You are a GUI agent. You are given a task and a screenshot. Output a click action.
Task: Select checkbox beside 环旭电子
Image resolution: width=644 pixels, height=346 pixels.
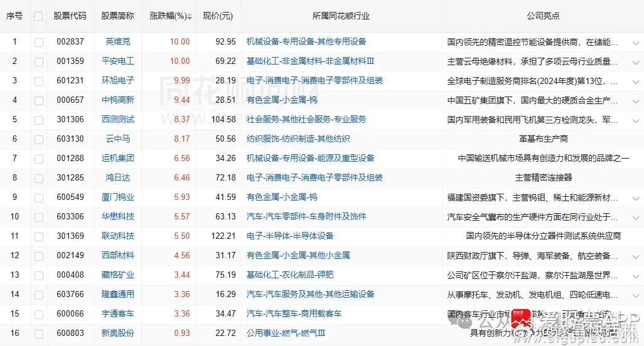pos(39,81)
